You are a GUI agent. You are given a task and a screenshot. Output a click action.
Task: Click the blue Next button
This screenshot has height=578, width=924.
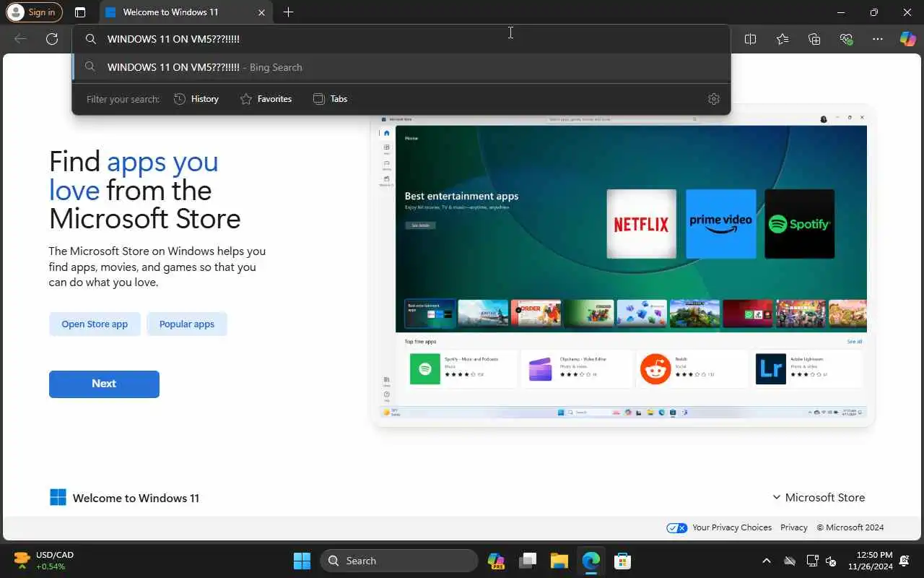104,384
